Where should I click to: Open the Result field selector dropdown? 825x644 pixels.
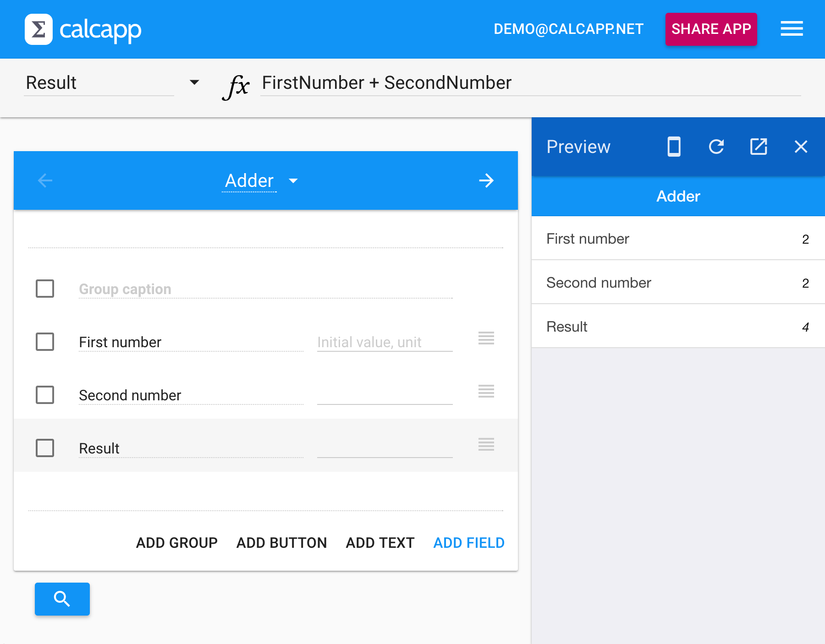(194, 82)
